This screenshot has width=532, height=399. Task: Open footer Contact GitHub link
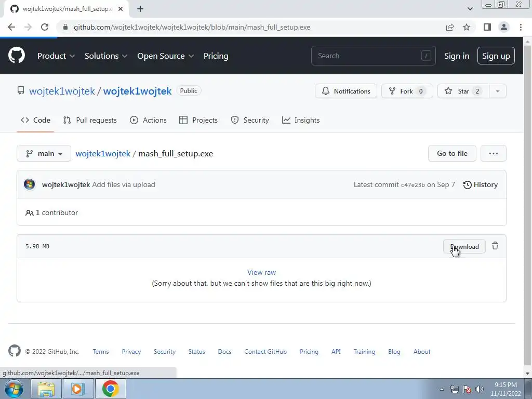[265, 352]
